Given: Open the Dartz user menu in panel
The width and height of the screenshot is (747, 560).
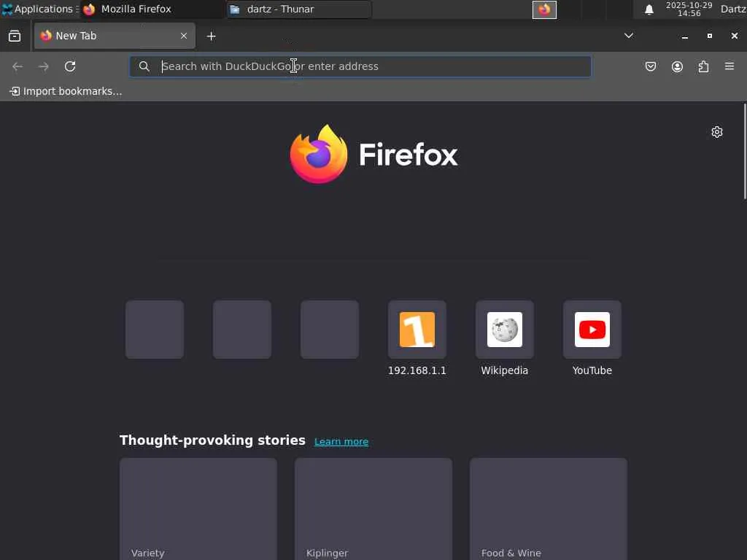Looking at the screenshot, I should tap(733, 9).
